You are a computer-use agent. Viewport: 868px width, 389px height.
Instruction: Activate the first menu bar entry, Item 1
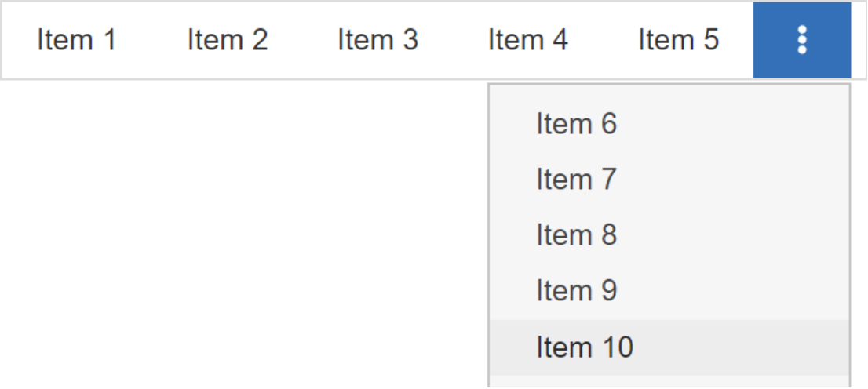(x=76, y=40)
